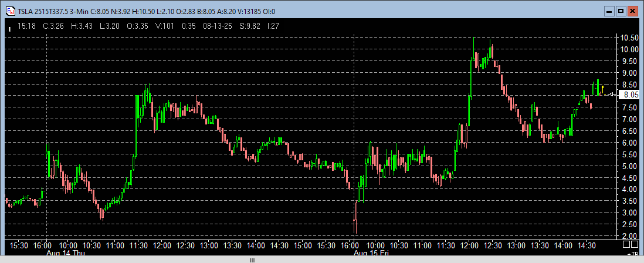This screenshot has height=263, width=644.
Task: Click the 15:18 time readout
Action: click(27, 26)
